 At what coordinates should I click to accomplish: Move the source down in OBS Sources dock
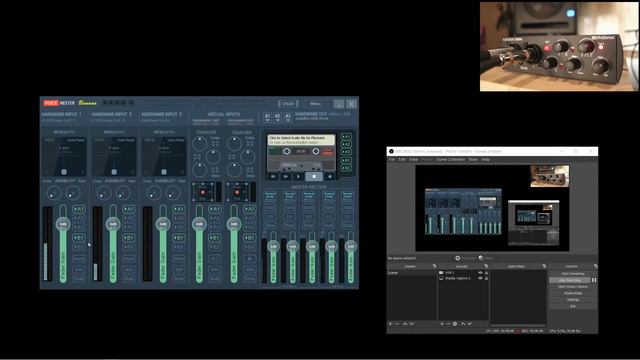point(470,324)
